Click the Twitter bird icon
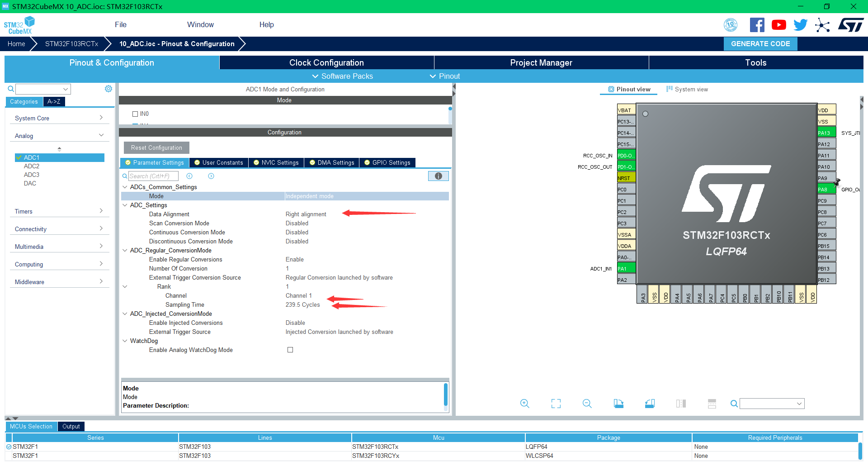The height and width of the screenshot is (466, 868). (800, 25)
